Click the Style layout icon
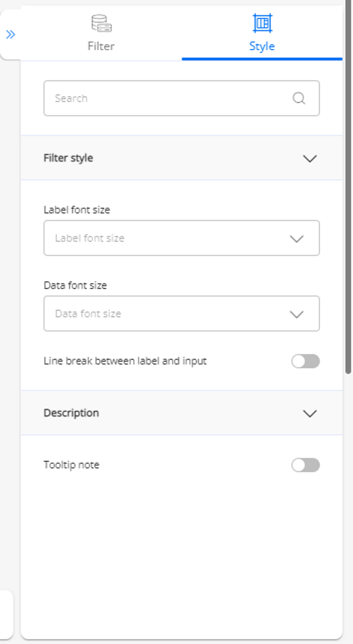Image resolution: width=353 pixels, height=644 pixels. (262, 23)
